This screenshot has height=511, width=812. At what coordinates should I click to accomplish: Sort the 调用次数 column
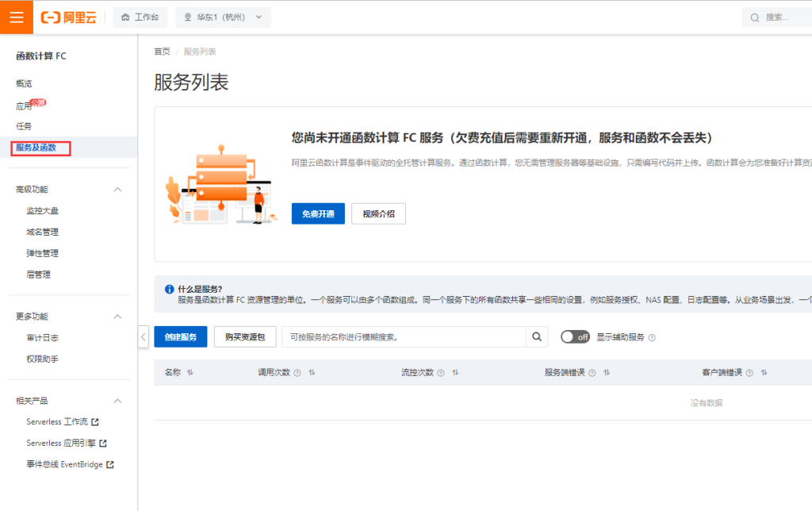(x=310, y=372)
